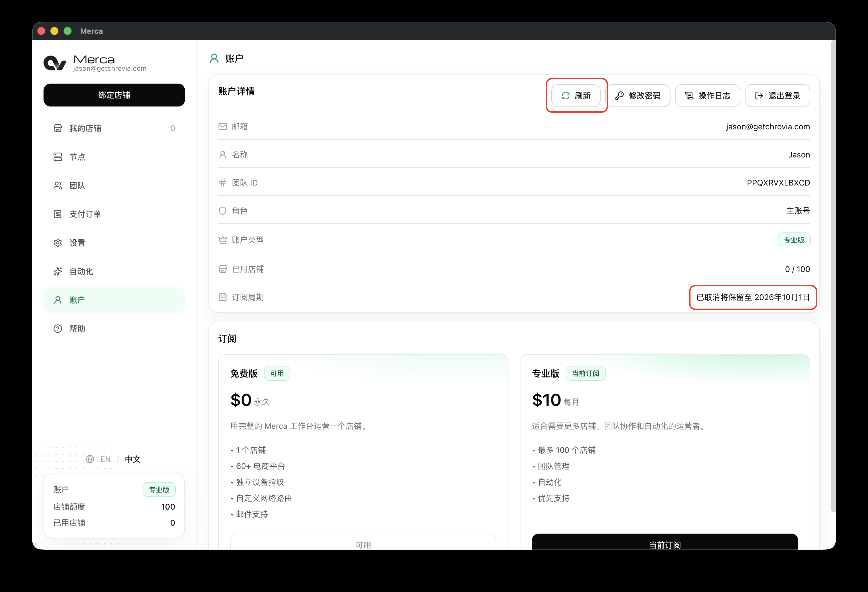Click the store usage value 0 / 100

click(797, 269)
